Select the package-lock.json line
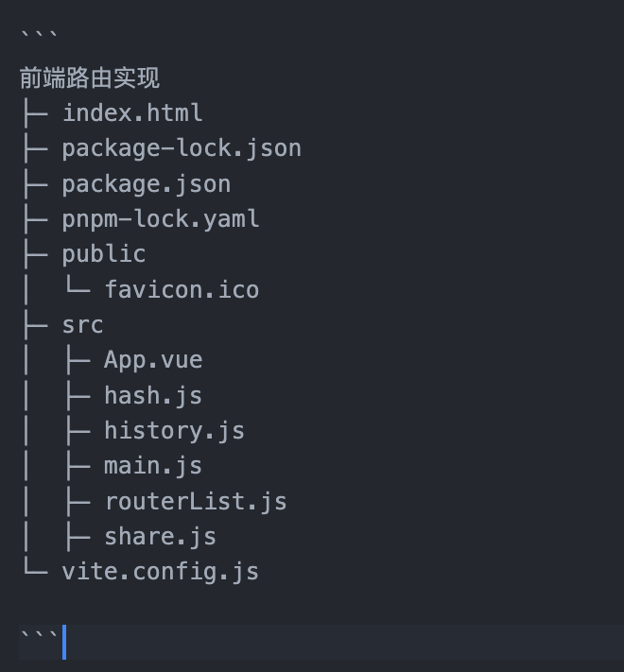624x672 pixels. click(x=182, y=149)
